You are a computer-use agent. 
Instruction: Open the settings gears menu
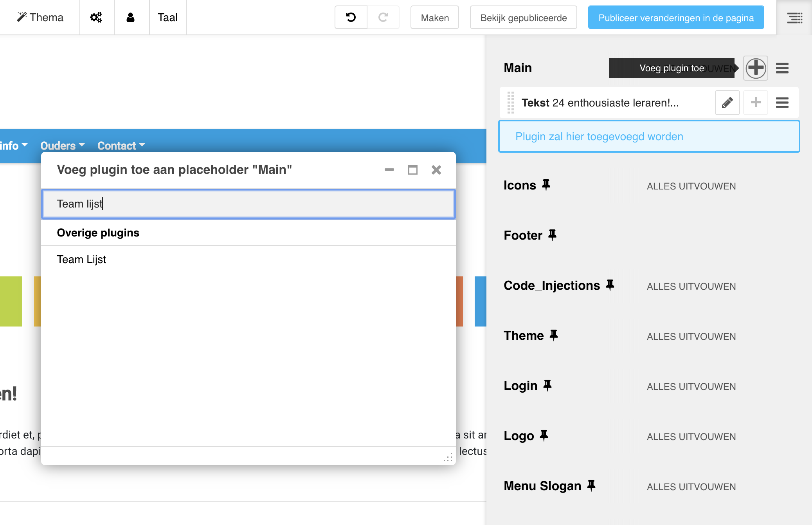(x=96, y=17)
